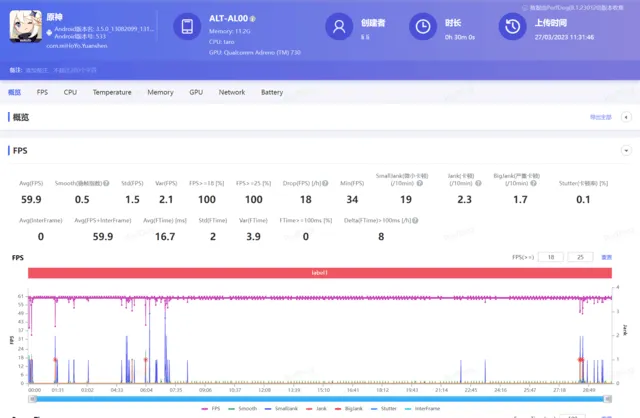
Task: Click reset link next to FPS thresholds
Action: (x=606, y=257)
